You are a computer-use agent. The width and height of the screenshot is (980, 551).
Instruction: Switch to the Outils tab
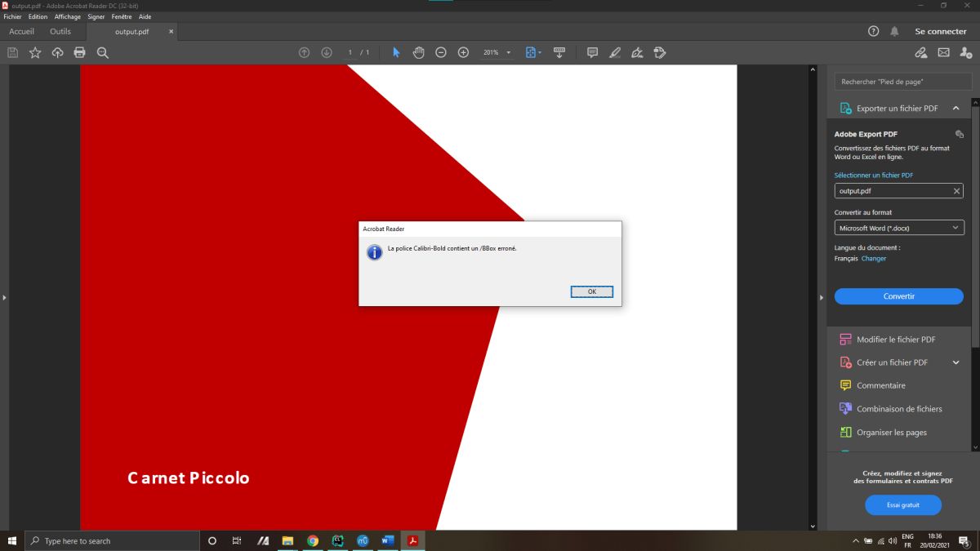click(60, 31)
